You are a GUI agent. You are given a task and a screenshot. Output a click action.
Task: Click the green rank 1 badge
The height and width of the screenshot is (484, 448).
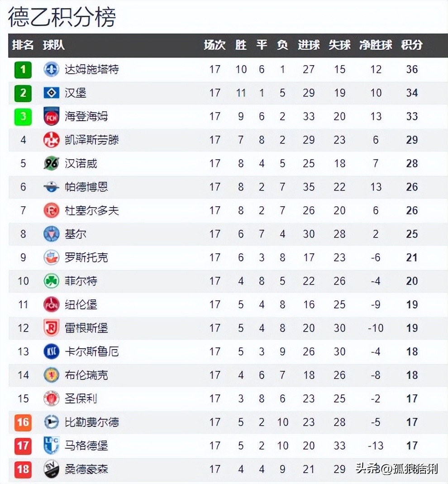point(23,70)
